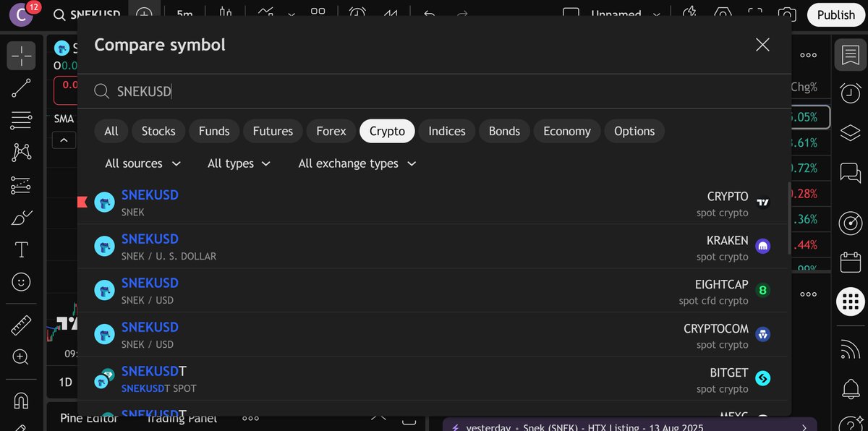
Task: Select the Indices filter tab
Action: tap(447, 131)
